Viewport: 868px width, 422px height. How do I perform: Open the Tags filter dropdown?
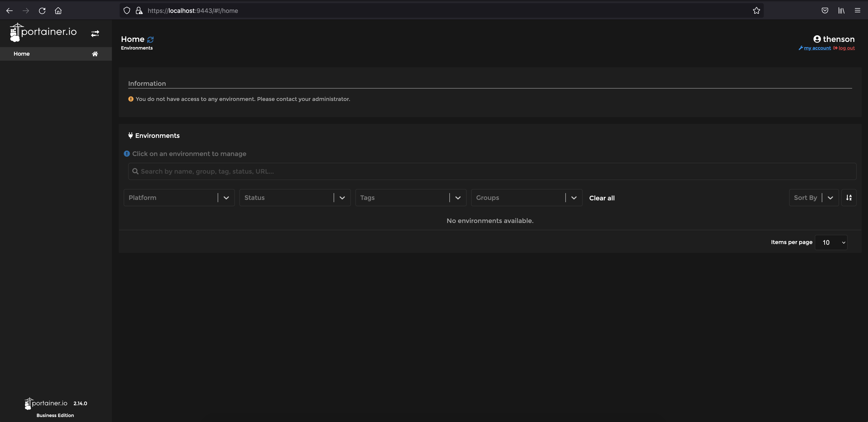coord(410,198)
